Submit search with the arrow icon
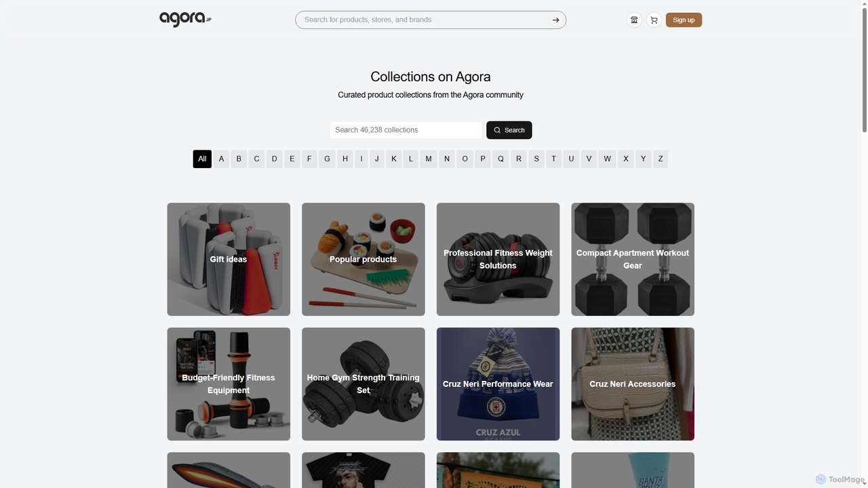This screenshot has width=868, height=488. pyautogui.click(x=555, y=20)
